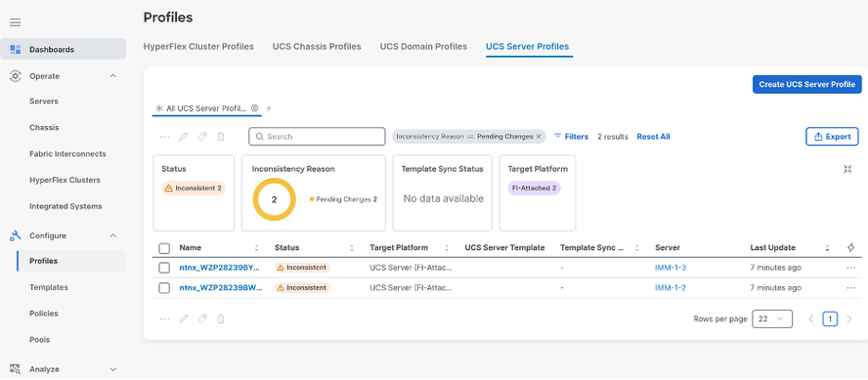Add a new view tab with plus icon
Screen dimensions: 868x380
coord(269,108)
